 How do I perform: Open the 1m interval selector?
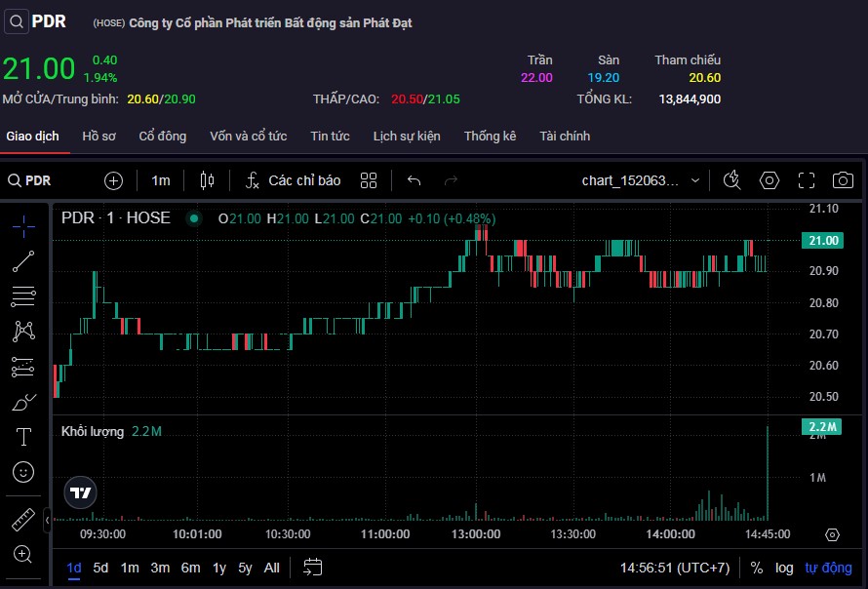tap(161, 180)
